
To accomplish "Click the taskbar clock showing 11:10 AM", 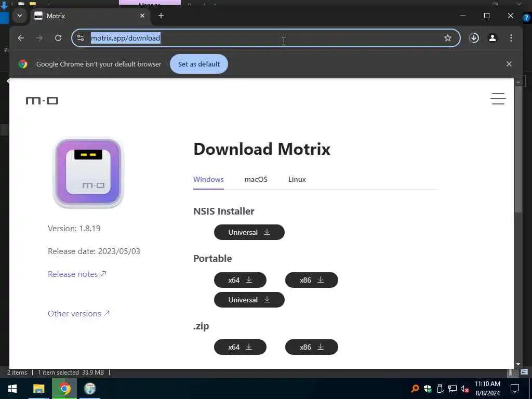I will point(487,389).
